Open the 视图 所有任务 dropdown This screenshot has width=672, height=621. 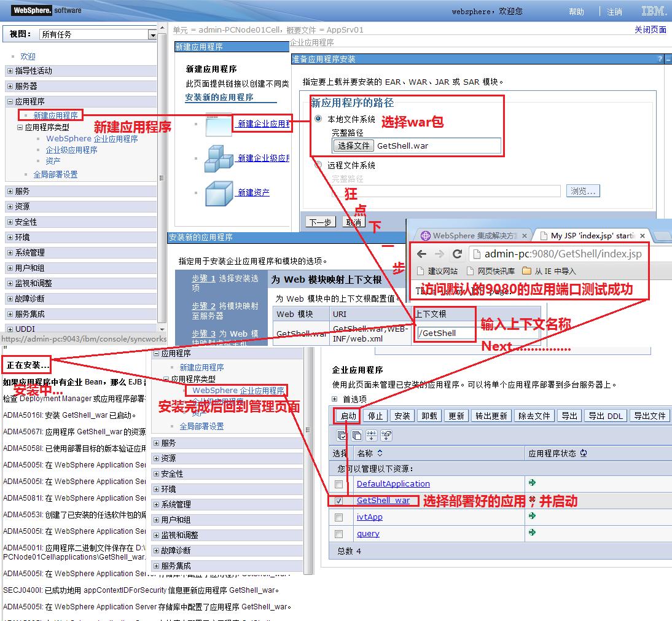click(98, 34)
